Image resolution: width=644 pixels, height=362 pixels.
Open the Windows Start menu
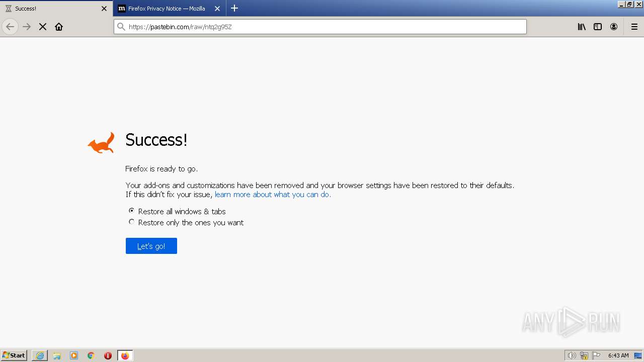tap(14, 355)
